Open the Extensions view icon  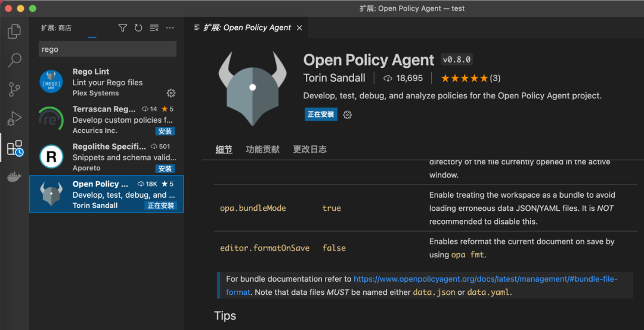click(15, 148)
